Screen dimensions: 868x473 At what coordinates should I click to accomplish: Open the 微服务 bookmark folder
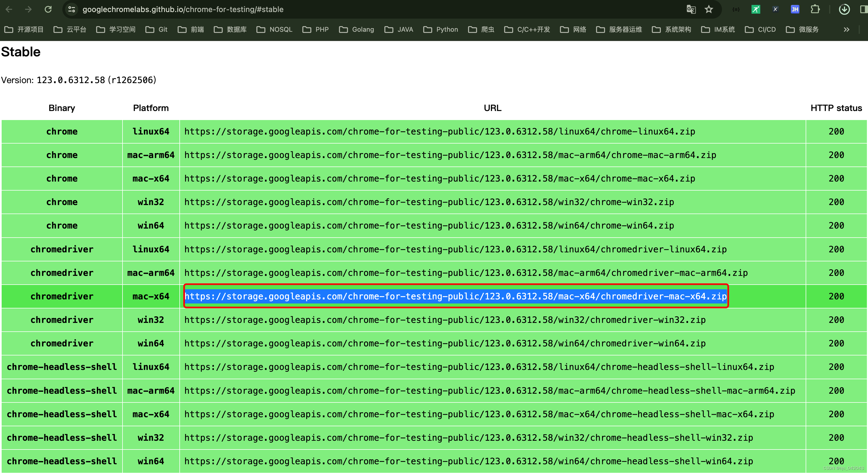[x=802, y=30]
